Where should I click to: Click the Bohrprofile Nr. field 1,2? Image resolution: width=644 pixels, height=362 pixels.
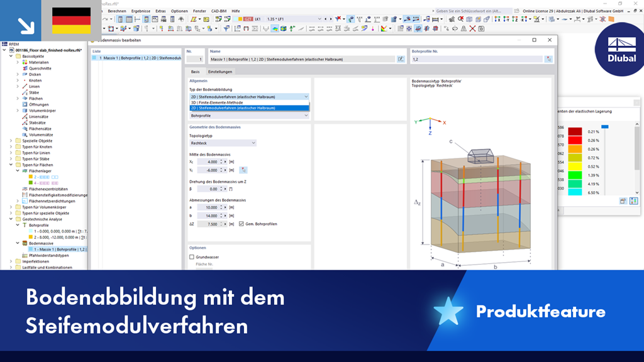point(477,59)
